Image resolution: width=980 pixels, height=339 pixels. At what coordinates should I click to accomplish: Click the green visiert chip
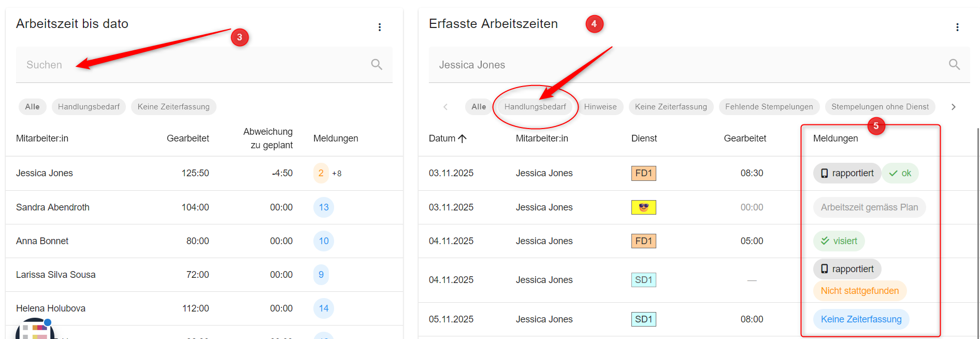click(x=839, y=241)
